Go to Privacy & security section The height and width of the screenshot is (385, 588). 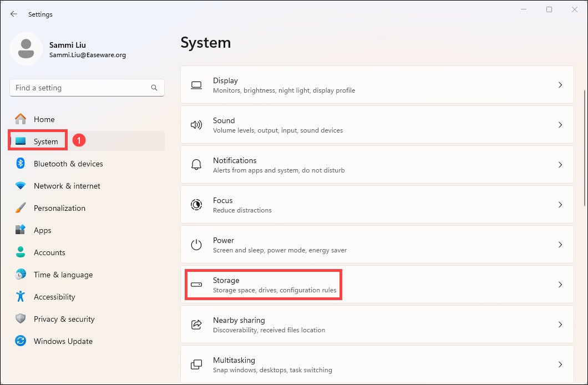point(64,319)
